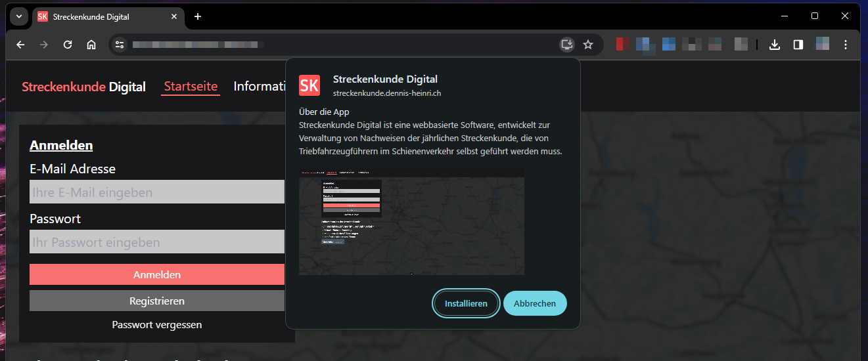Select the Streckenkunde Digital browser tab
Screen dimensions: 868x361
point(99,16)
